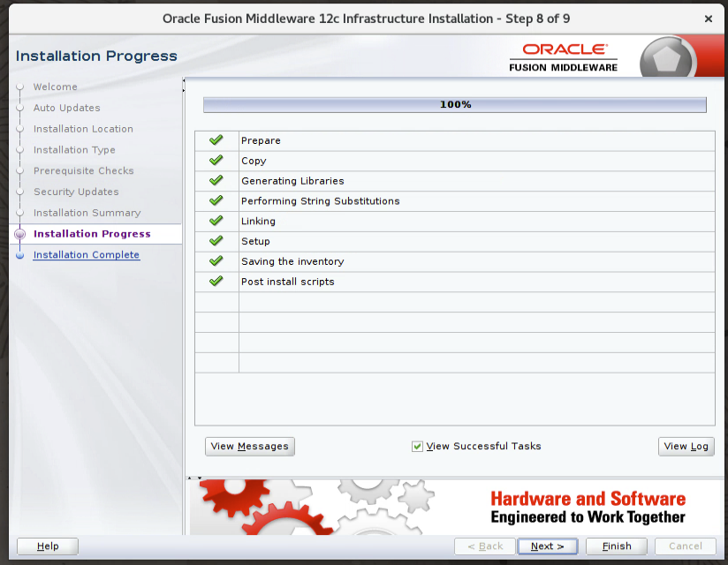The height and width of the screenshot is (565, 728).
Task: Select the Auto Updates step
Action: (67, 108)
